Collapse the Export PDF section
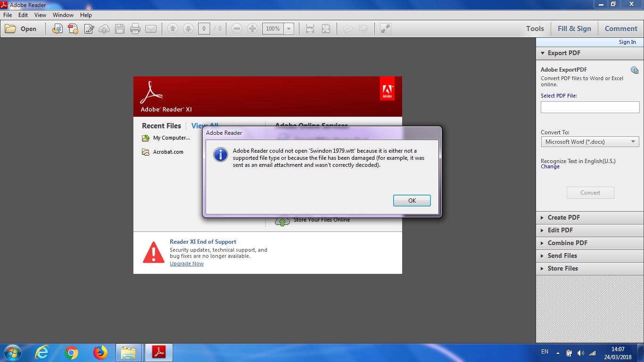This screenshot has height=362, width=644. (590, 53)
